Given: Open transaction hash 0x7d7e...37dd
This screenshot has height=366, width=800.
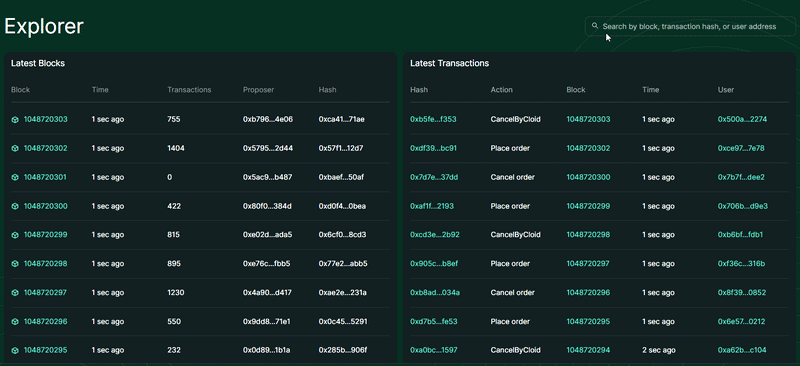Looking at the screenshot, I should tap(434, 177).
